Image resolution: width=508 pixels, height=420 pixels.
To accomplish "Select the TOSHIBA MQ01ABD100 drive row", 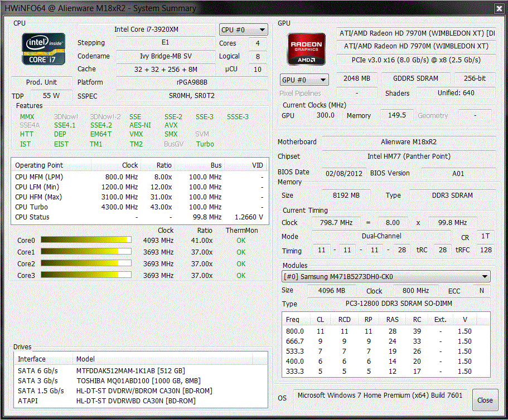I will 141,381.
